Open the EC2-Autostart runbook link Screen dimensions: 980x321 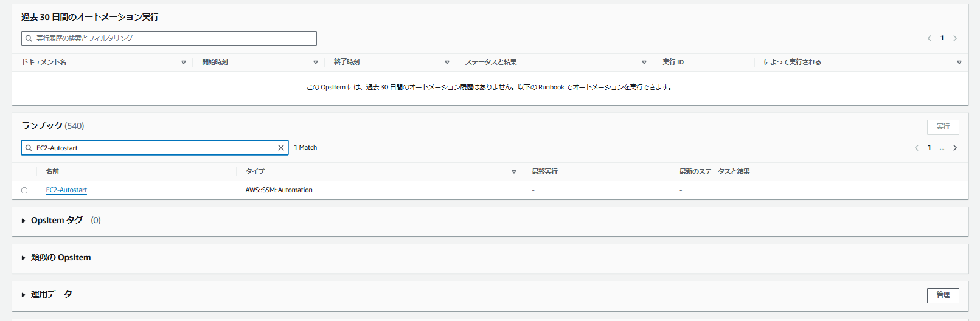coord(66,190)
